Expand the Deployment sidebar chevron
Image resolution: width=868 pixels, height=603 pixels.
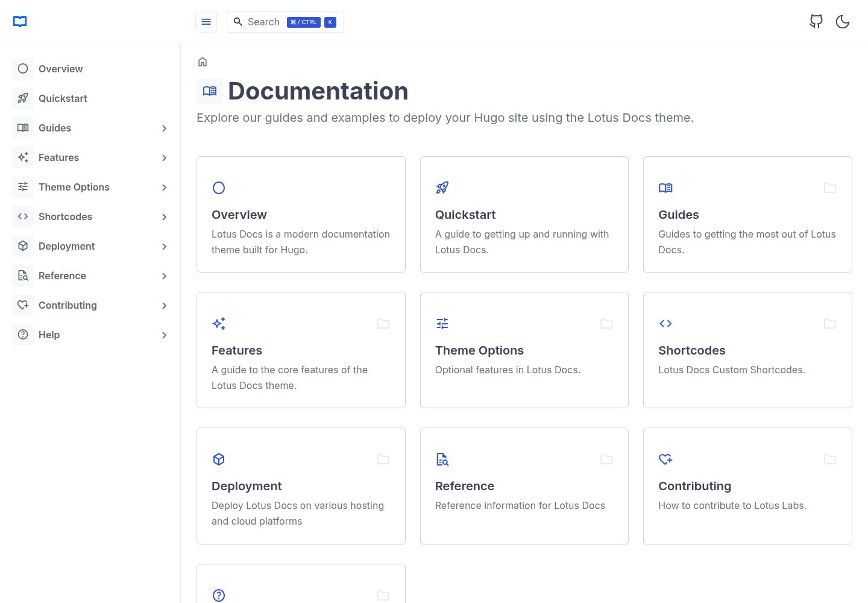point(165,247)
